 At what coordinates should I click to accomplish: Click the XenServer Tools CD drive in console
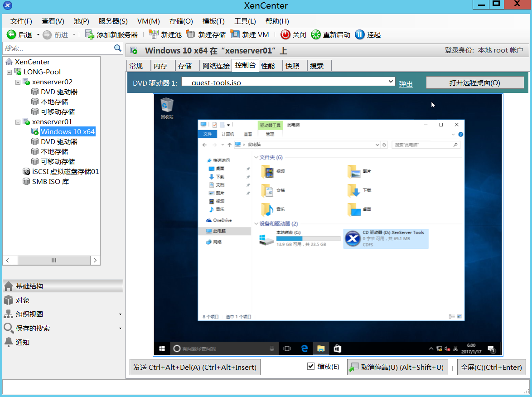click(x=386, y=238)
